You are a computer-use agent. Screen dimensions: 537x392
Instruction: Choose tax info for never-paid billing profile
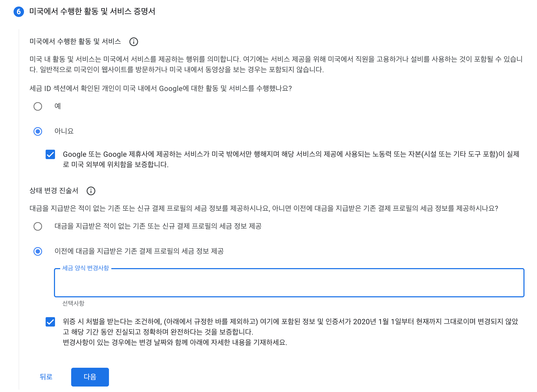[38, 227]
